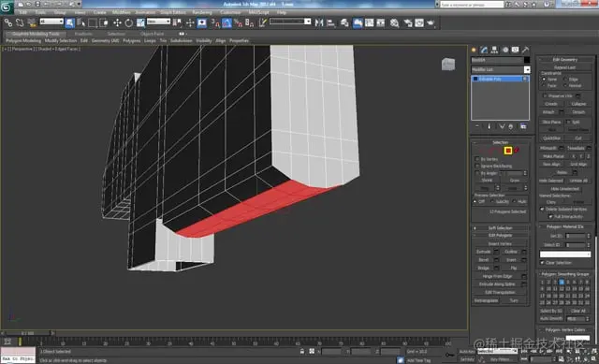The image size is (599, 364).
Task: Click the Bind to Space Warp tool
Action: point(32,22)
